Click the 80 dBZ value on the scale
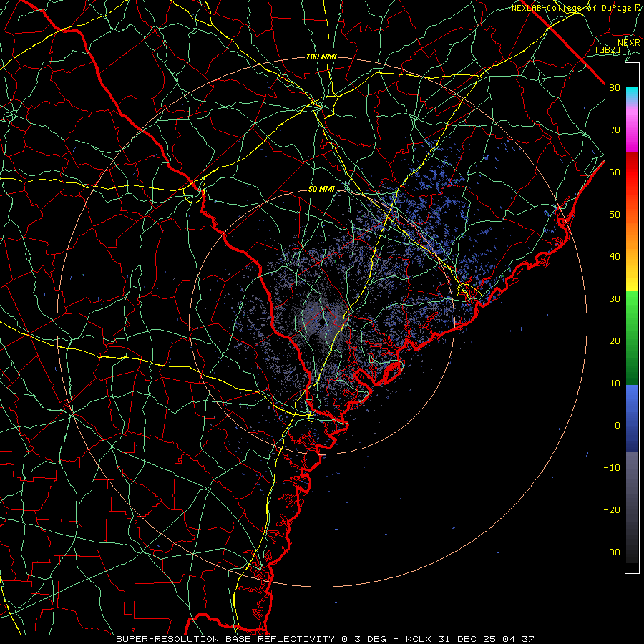The height and width of the screenshot is (644, 644). (x=615, y=87)
